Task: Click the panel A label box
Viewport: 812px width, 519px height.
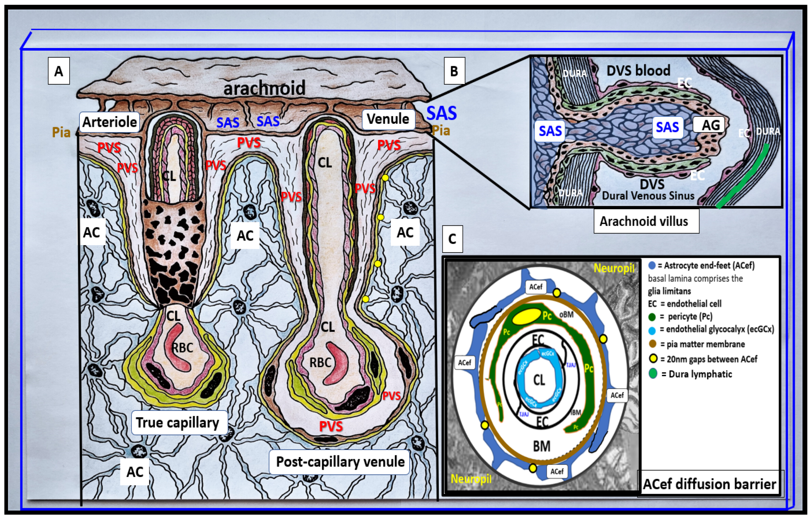Action: point(59,71)
